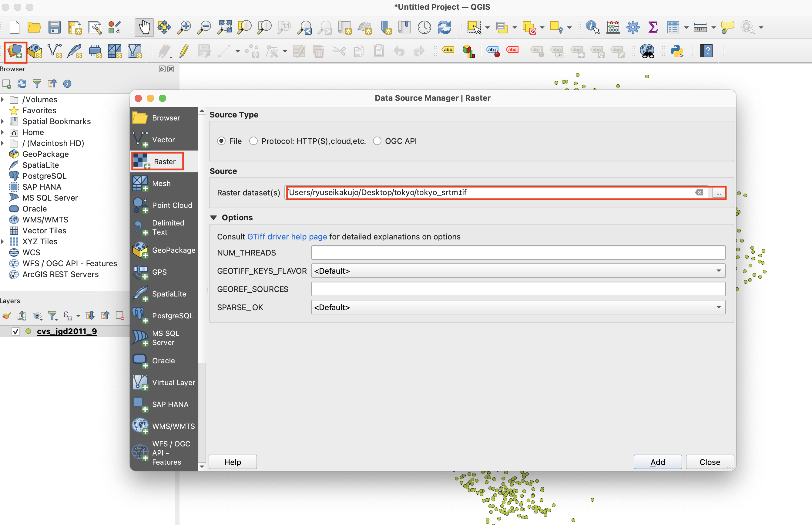
Task: Open Temporal Controller clock icon
Action: (x=424, y=27)
